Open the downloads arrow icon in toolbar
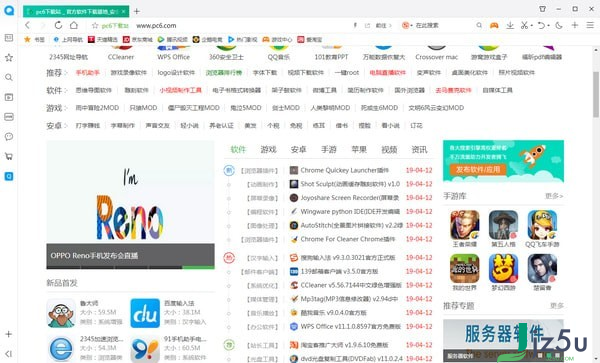Image resolution: width=600 pixels, height=363 pixels. (x=510, y=25)
